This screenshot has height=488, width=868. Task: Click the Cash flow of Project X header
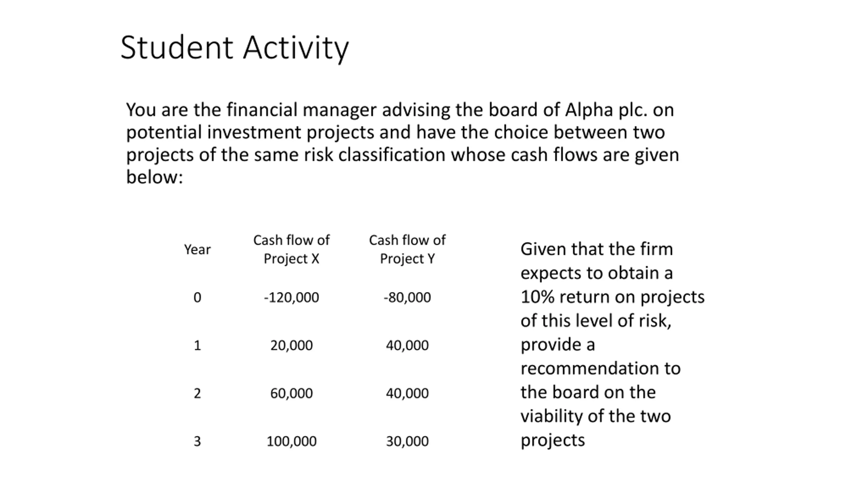point(291,249)
